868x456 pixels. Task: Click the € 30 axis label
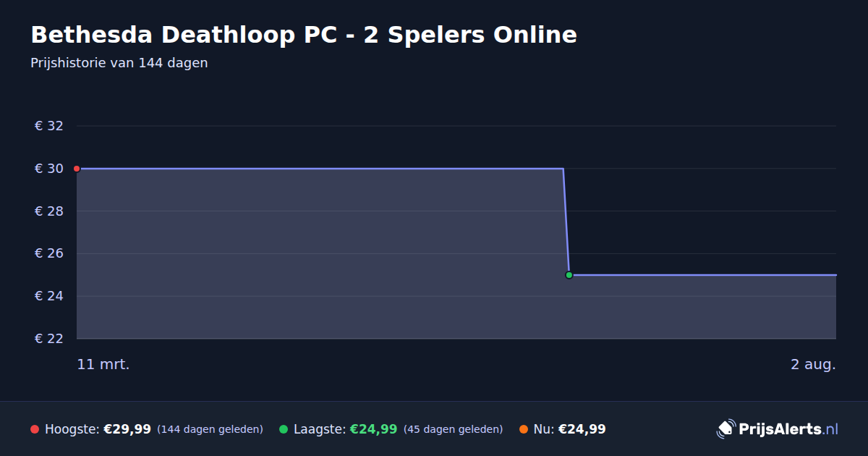pyautogui.click(x=49, y=169)
